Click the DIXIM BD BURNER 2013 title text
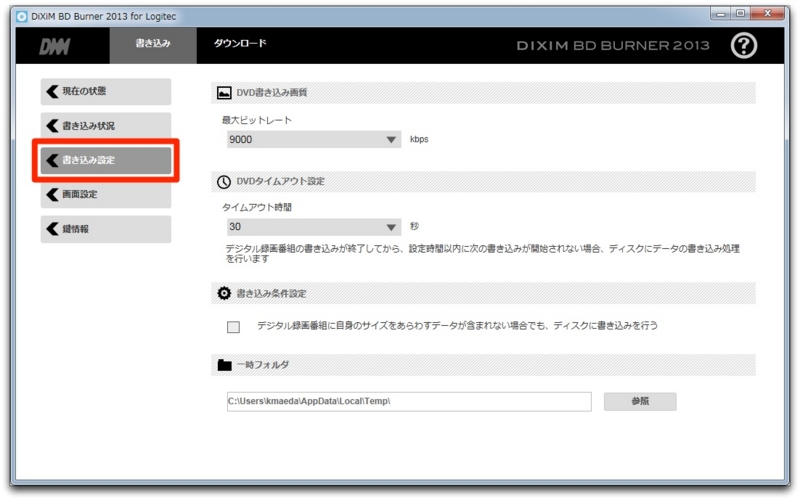800x500 pixels. coord(613,46)
